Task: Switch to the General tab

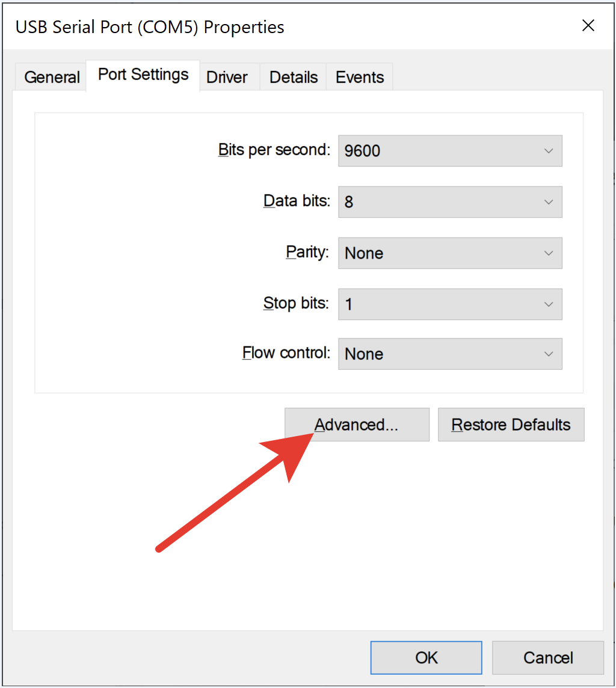Action: [x=52, y=78]
